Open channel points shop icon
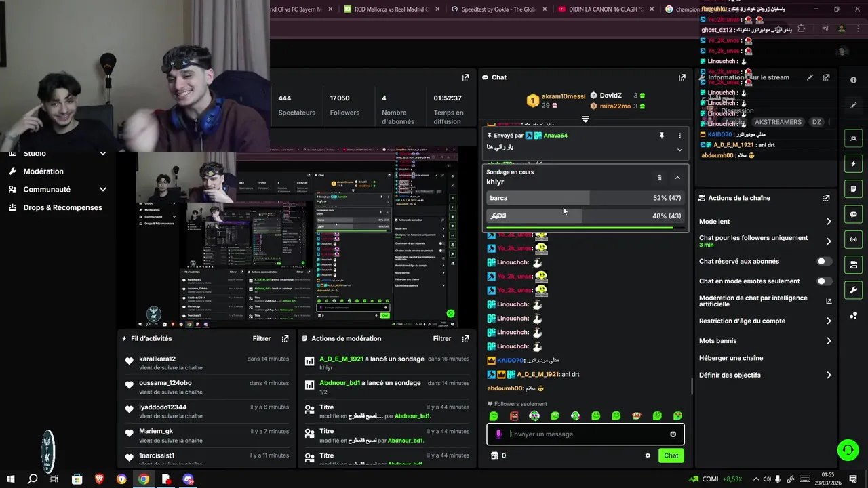The height and width of the screenshot is (488, 868). point(494,455)
